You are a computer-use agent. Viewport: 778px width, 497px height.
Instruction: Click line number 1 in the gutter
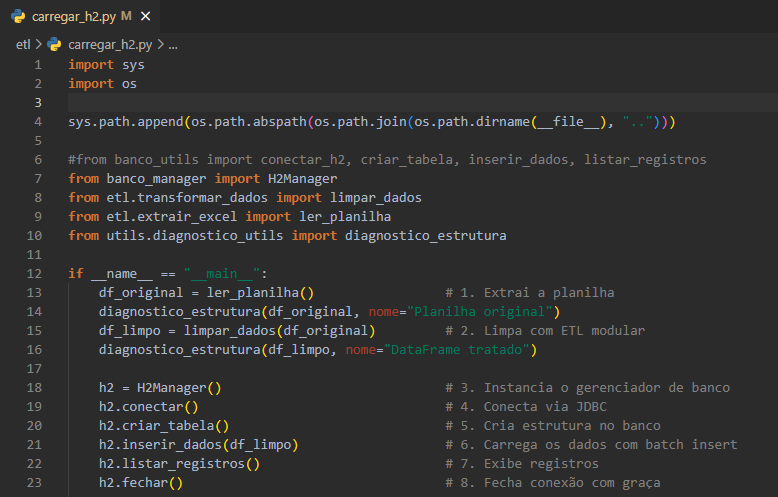click(38, 65)
